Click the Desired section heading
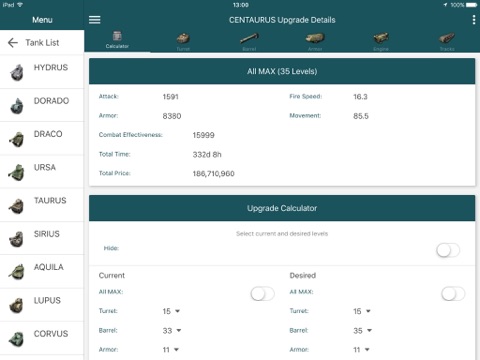 tap(303, 275)
